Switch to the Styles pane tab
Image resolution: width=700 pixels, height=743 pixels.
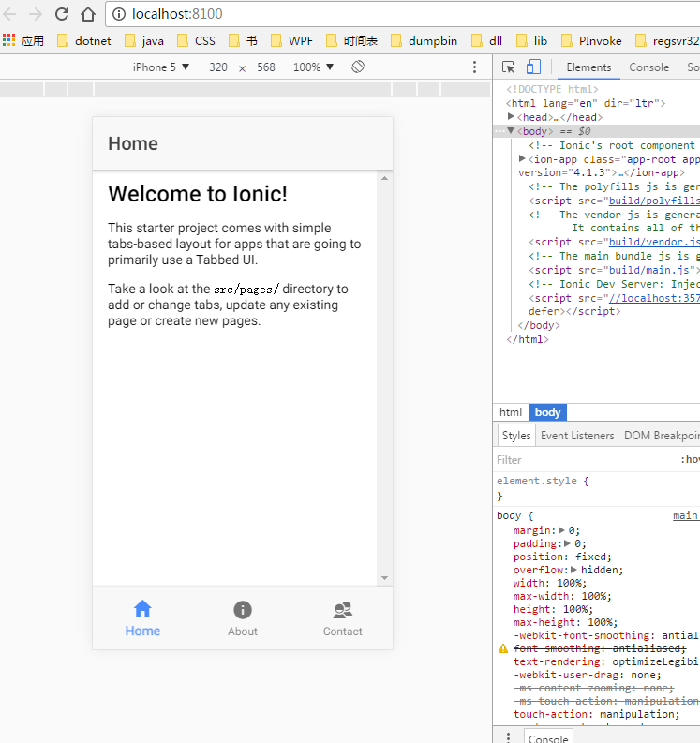click(516, 436)
